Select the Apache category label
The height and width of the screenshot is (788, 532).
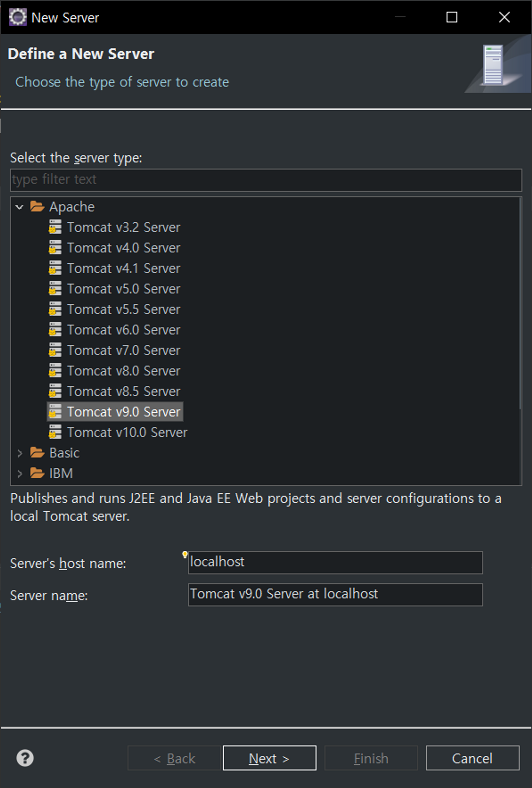pos(72,207)
